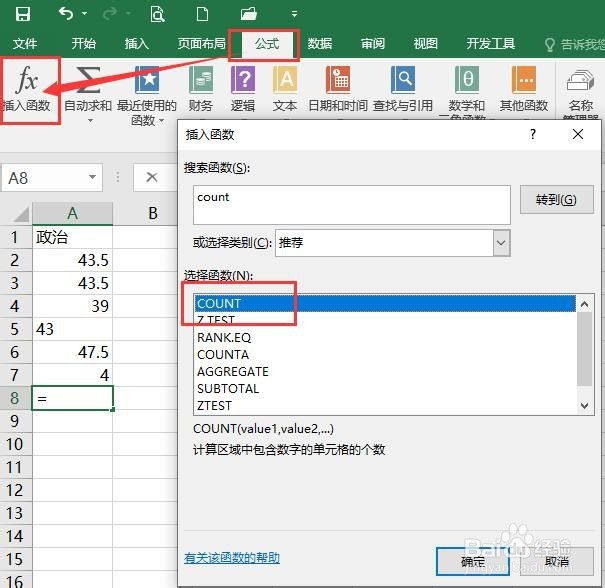Screen dimensions: 605x588
Task: Switch to the 视图 ribbon tab
Action: click(x=426, y=44)
